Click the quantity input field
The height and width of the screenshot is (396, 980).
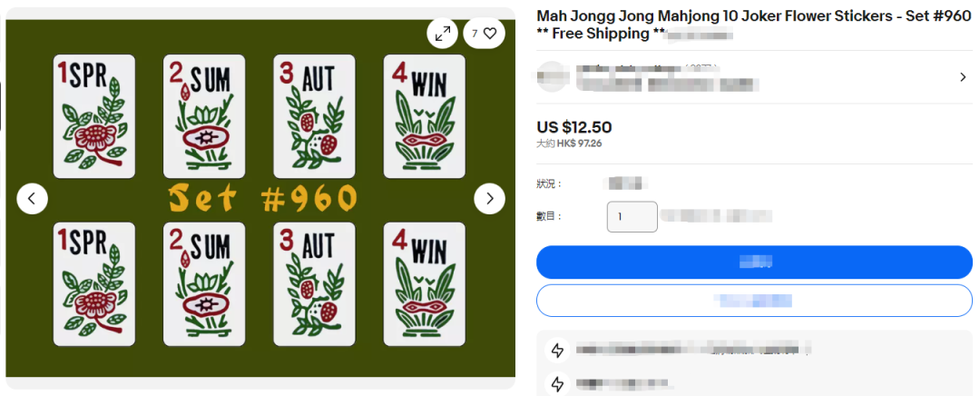coord(632,216)
